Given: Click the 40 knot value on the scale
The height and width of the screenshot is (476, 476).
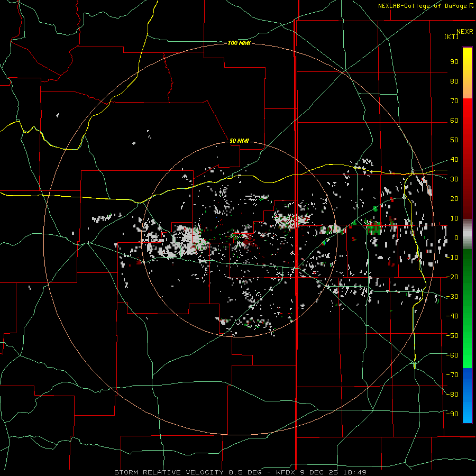Looking at the screenshot, I should point(454,160).
